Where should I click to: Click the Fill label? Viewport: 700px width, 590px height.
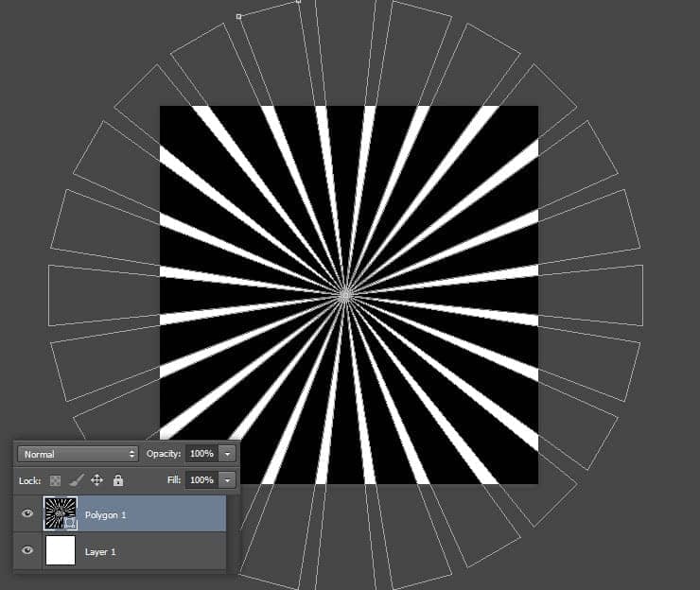174,479
